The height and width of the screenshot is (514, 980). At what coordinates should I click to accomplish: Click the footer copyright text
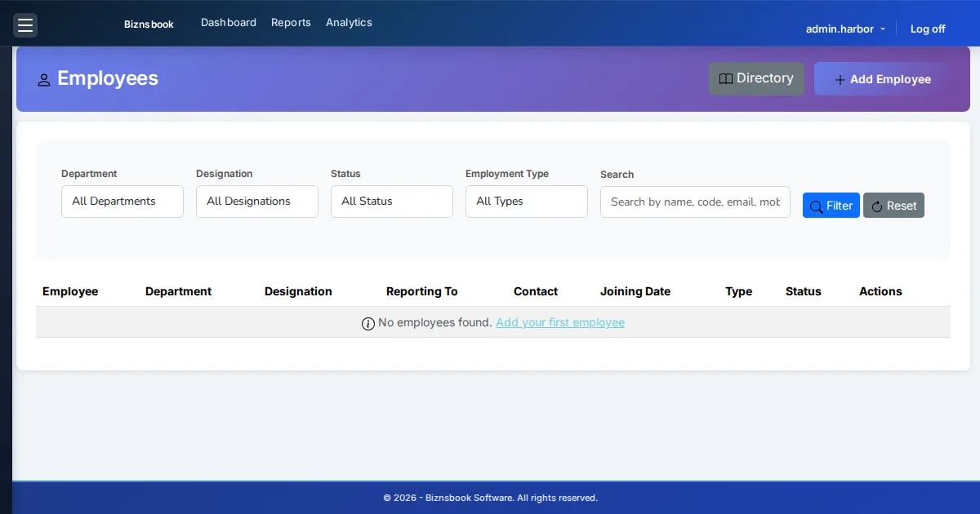point(490,498)
